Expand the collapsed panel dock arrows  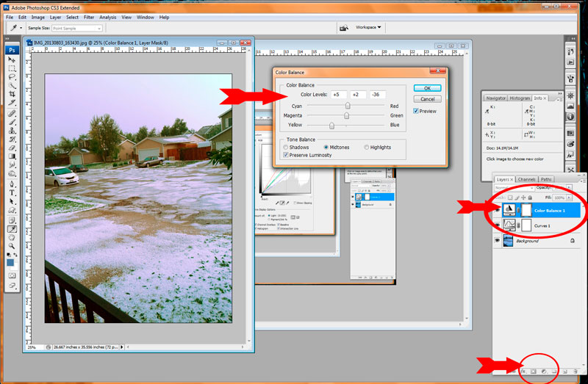(x=573, y=39)
